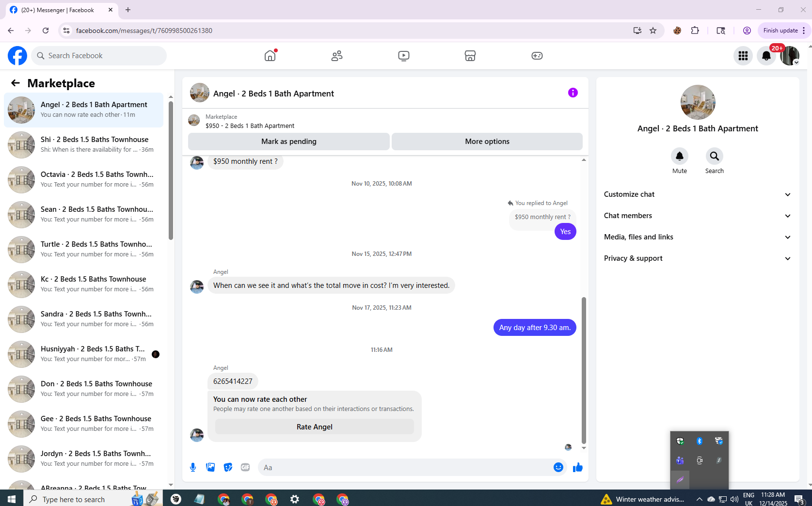This screenshot has width=812, height=506.
Task: Click the phone number 6265414227 message
Action: click(233, 381)
